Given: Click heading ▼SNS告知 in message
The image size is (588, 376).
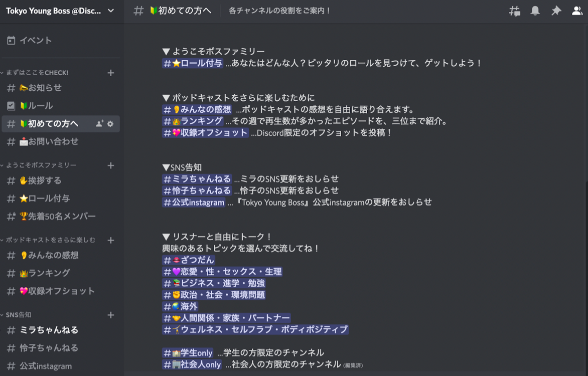Looking at the screenshot, I should tap(182, 167).
